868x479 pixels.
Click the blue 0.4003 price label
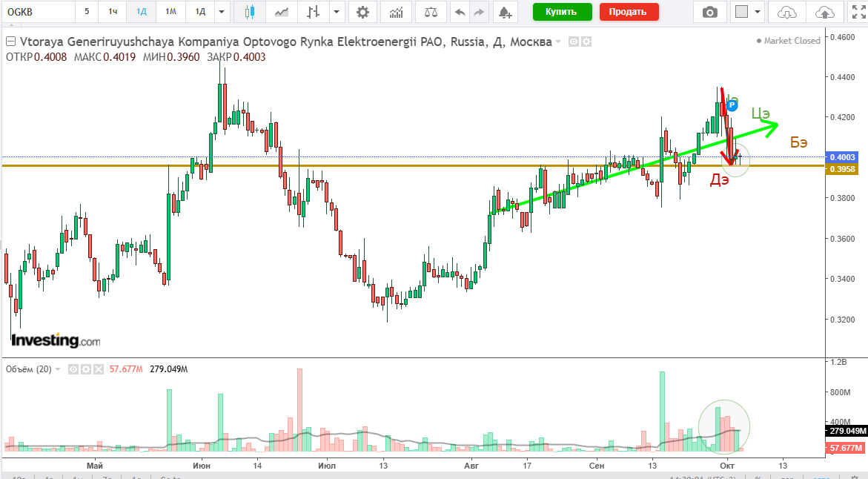pyautogui.click(x=841, y=157)
